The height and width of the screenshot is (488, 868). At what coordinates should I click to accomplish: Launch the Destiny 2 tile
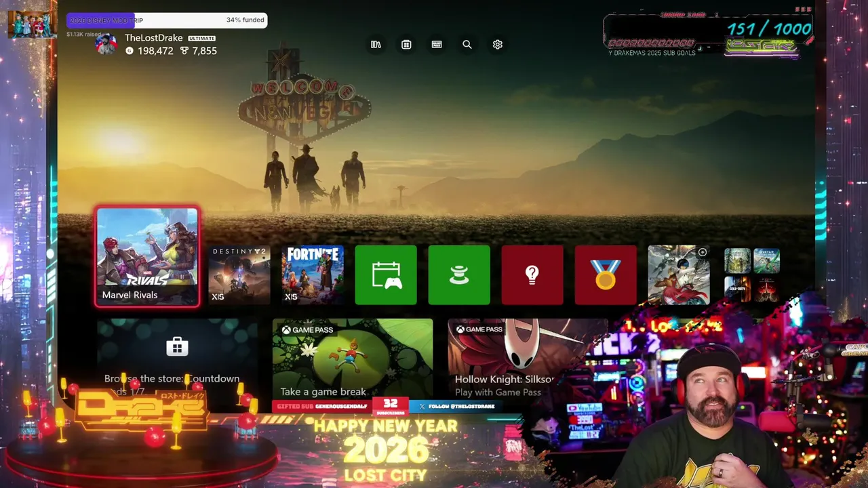tap(239, 275)
